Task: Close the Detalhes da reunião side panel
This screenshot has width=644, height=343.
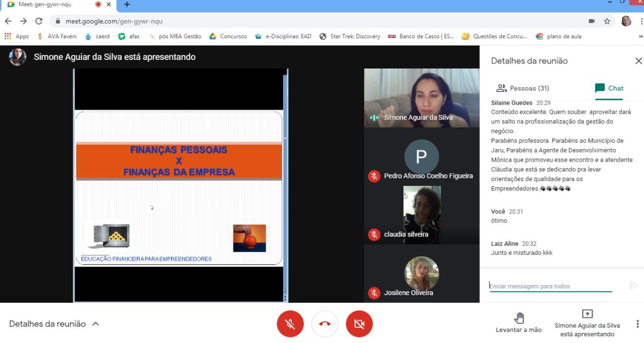Action: 638,61
